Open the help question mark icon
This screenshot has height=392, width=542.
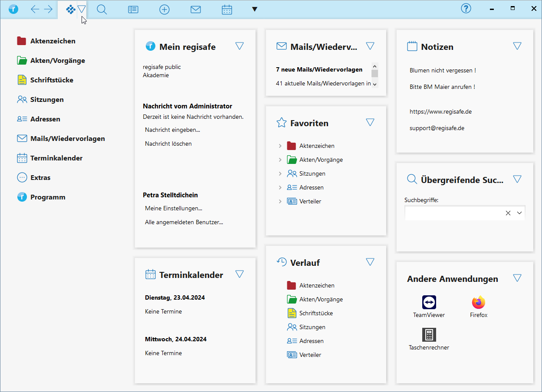coord(466,9)
